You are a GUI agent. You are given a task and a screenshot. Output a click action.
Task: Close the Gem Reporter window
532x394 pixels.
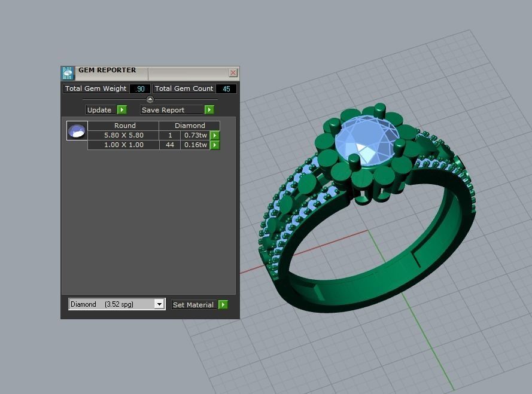tap(233, 72)
